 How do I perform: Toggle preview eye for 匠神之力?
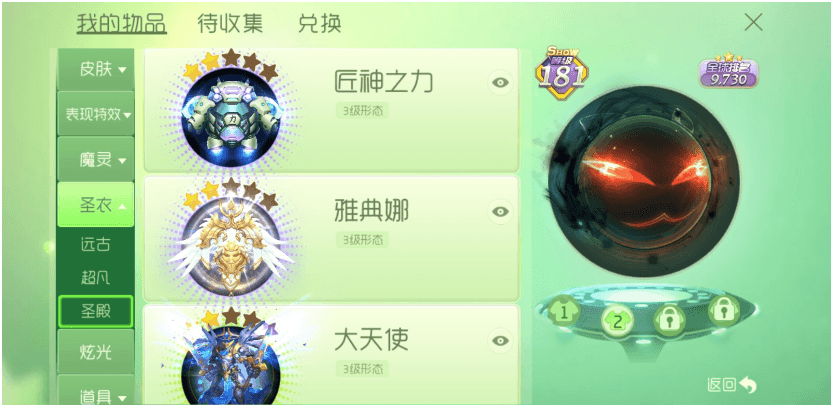[x=500, y=82]
